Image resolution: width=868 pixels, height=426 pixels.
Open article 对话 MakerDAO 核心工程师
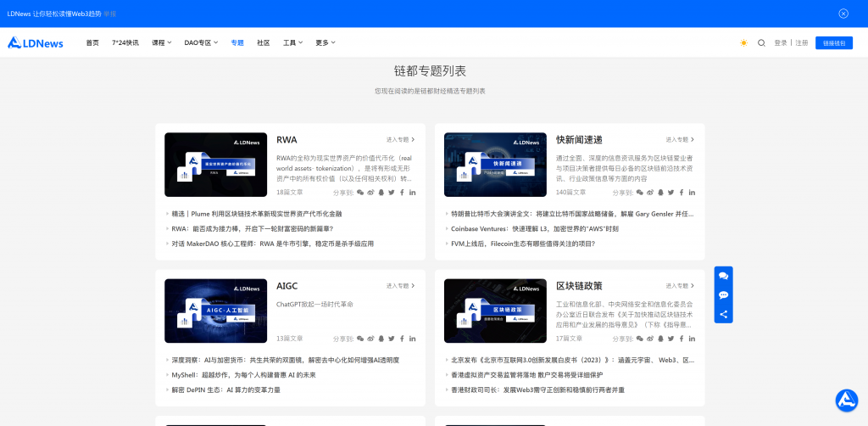273,244
